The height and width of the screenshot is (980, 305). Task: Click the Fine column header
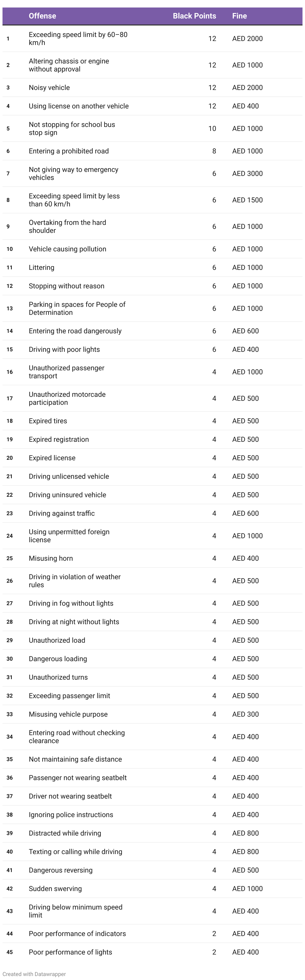pyautogui.click(x=239, y=16)
